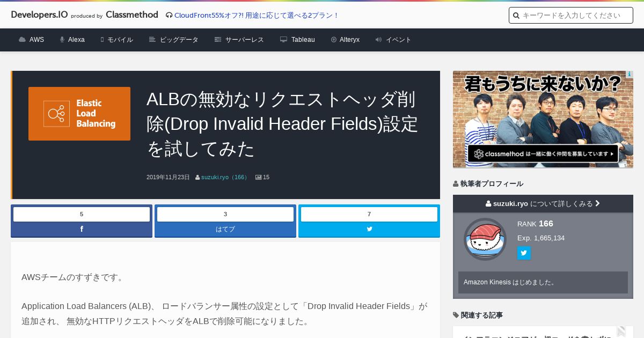
Task: Click the lines icon beside ビッグデータ
Action: [152, 40]
